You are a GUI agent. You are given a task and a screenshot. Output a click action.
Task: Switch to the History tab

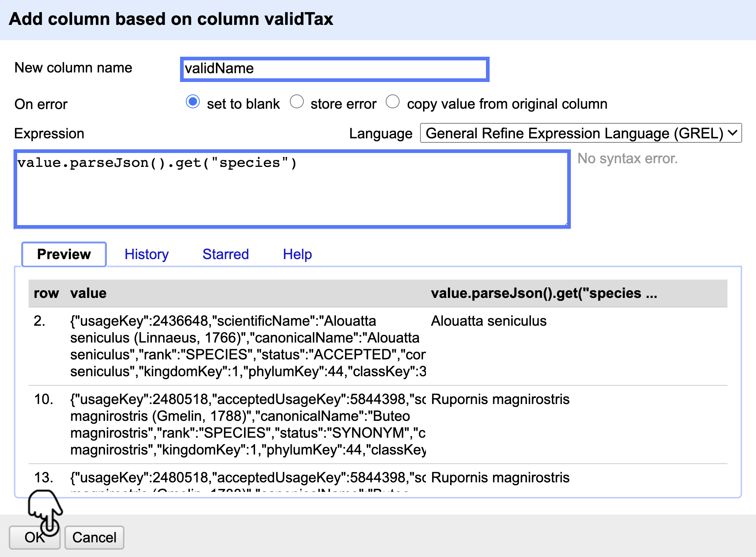(146, 254)
